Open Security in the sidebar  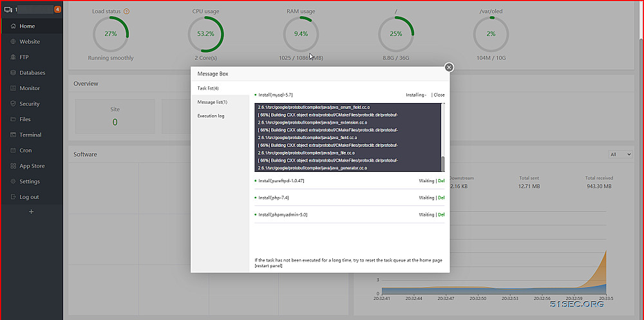click(x=29, y=104)
